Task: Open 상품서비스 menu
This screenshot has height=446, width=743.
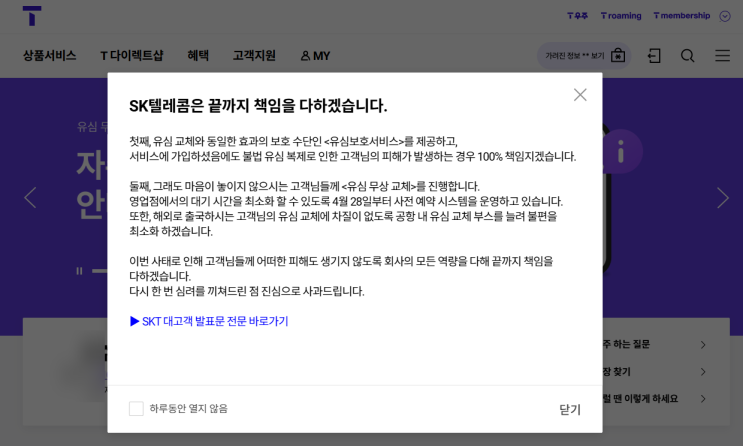Action: [x=50, y=55]
